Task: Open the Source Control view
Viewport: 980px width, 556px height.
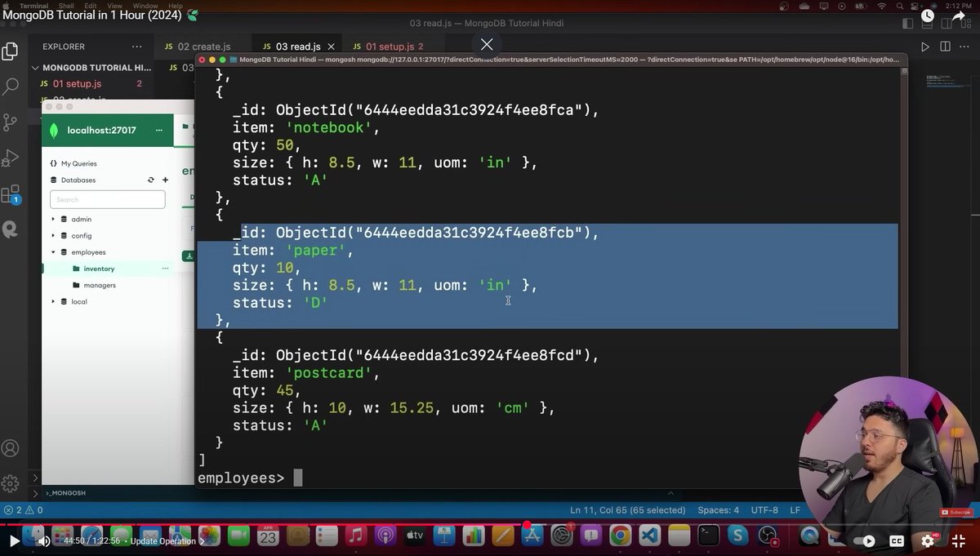Action: 10,122
